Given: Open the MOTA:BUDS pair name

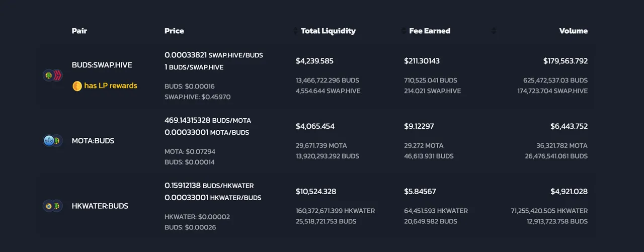Looking at the screenshot, I should [93, 141].
